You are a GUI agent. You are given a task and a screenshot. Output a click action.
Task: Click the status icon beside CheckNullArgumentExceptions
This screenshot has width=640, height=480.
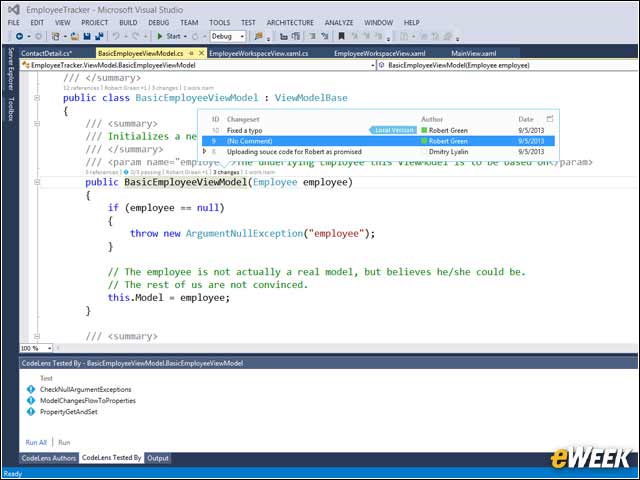(31, 389)
